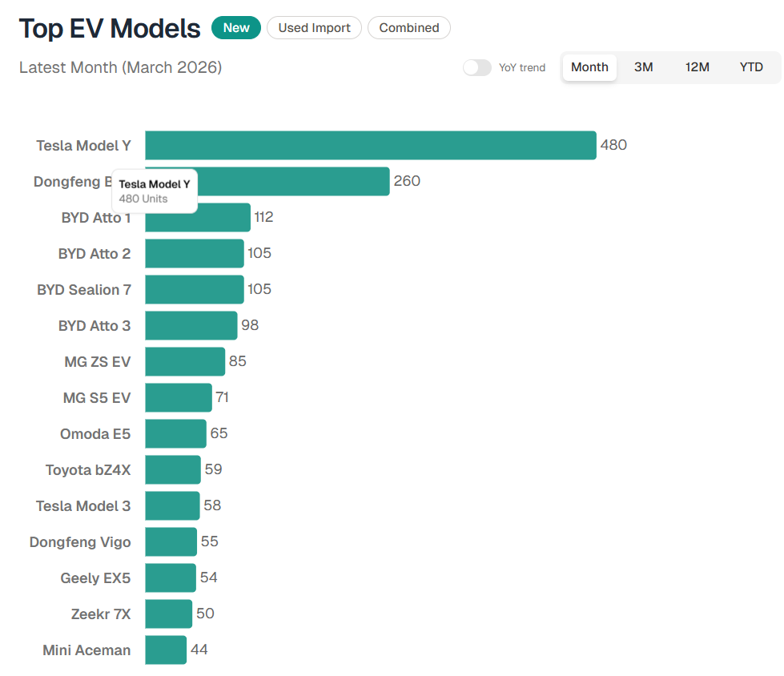Click the Toyota bZ4X label

coord(87,470)
